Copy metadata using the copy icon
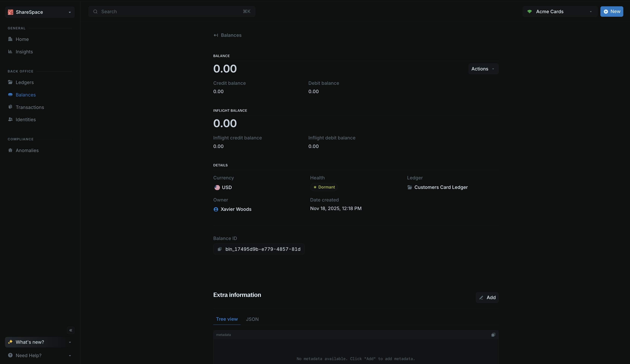 pos(493,335)
